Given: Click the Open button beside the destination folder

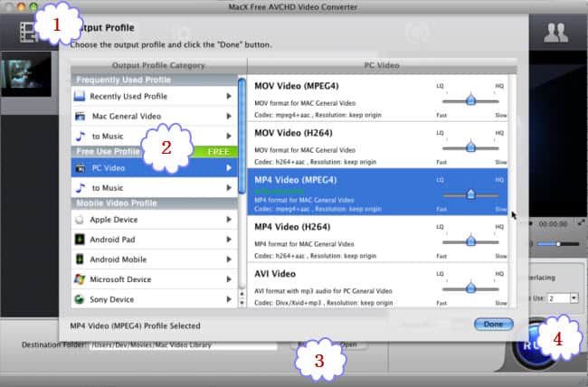Looking at the screenshot, I should (x=348, y=345).
